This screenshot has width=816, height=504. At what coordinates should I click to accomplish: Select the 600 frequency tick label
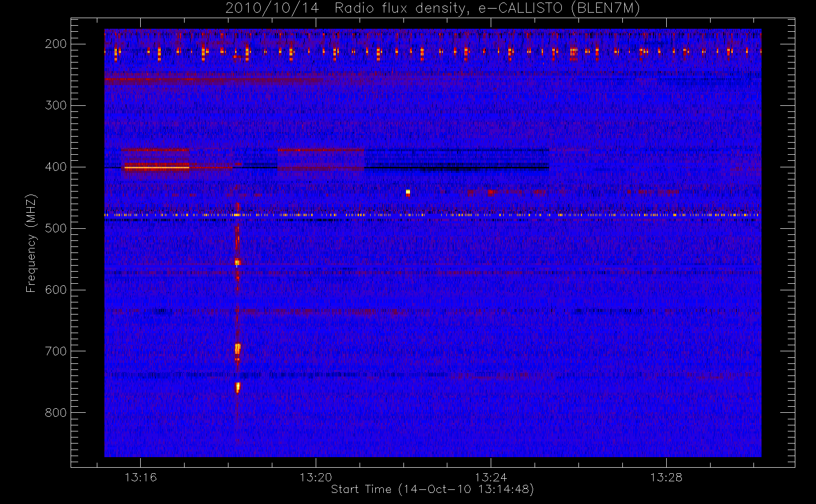click(56, 290)
